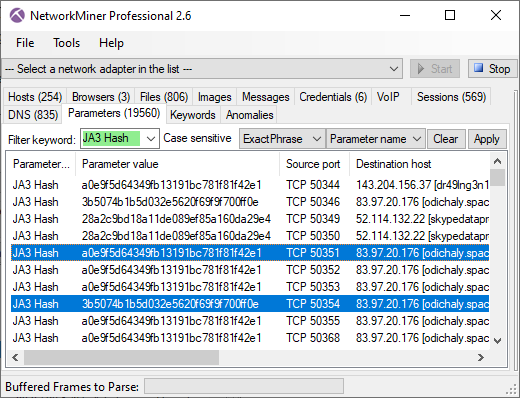This screenshot has height=398, width=520.
Task: Click the vertical scrollbar thumb of the list
Action: coord(497,177)
